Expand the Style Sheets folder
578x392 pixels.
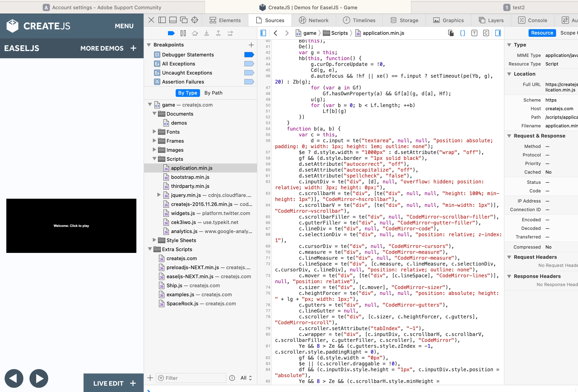click(x=154, y=240)
